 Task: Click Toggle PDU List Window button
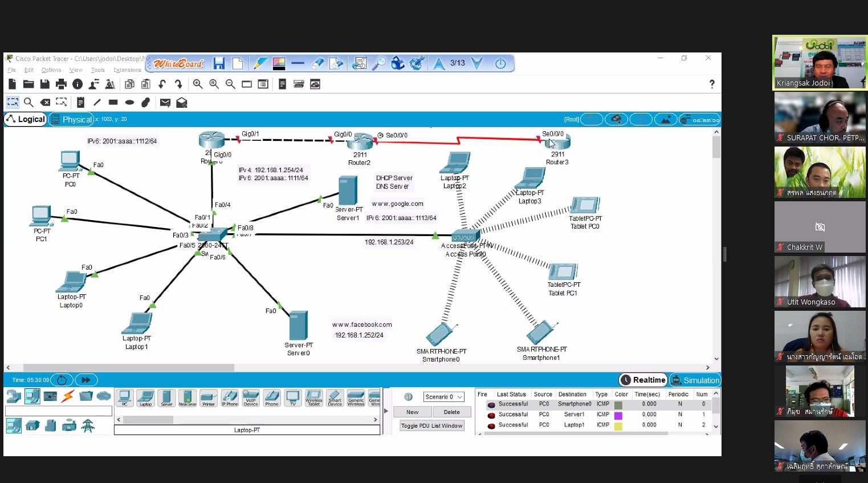click(x=431, y=426)
